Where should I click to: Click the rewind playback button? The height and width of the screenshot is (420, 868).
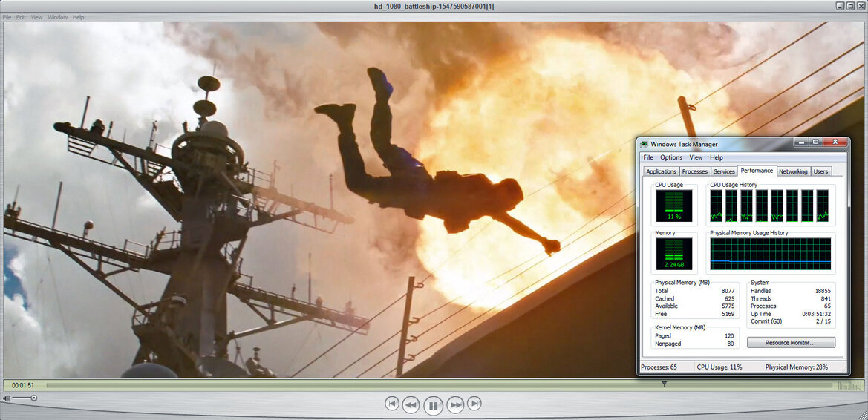coord(411,405)
